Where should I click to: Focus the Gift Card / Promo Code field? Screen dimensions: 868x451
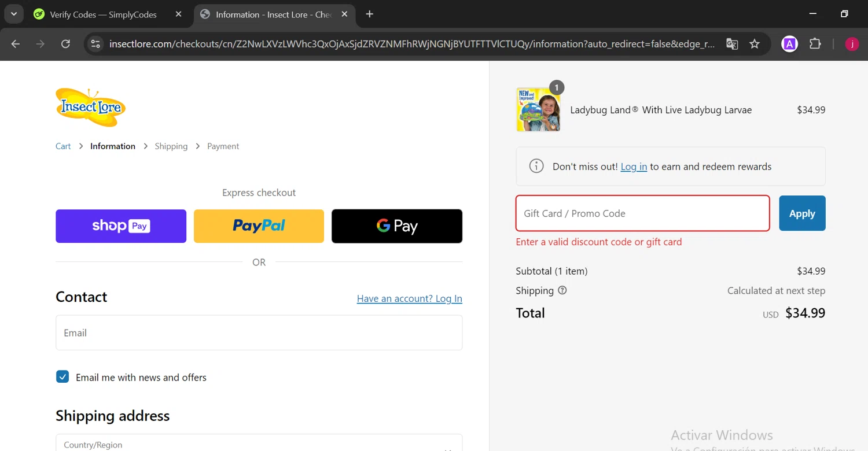coord(642,213)
